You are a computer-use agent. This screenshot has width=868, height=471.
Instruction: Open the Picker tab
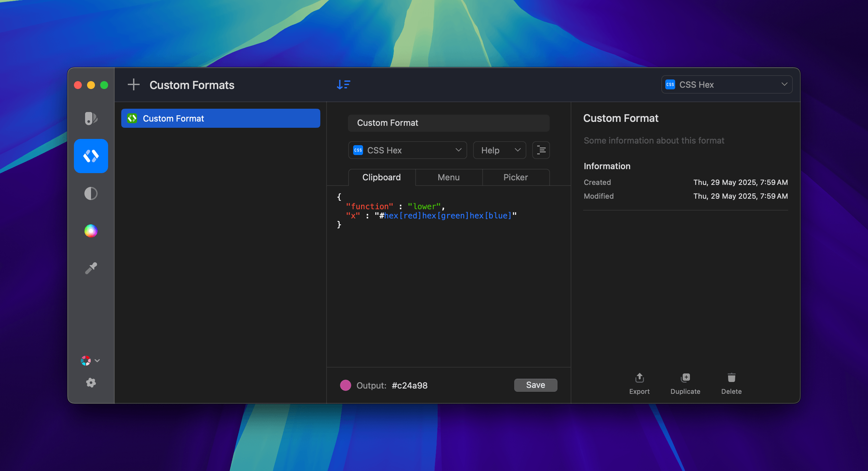515,177
